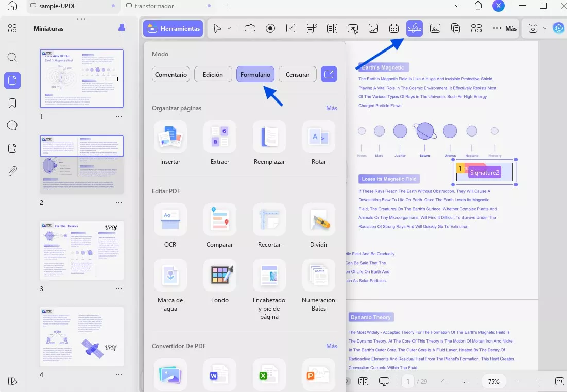Open the bookmarks sidebar panel
The height and width of the screenshot is (392, 567).
pyautogui.click(x=12, y=103)
